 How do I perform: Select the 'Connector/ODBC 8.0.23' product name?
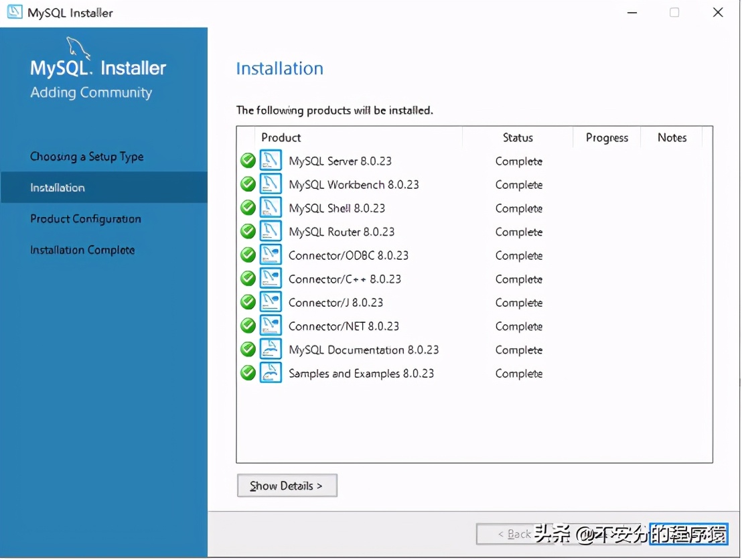point(349,256)
